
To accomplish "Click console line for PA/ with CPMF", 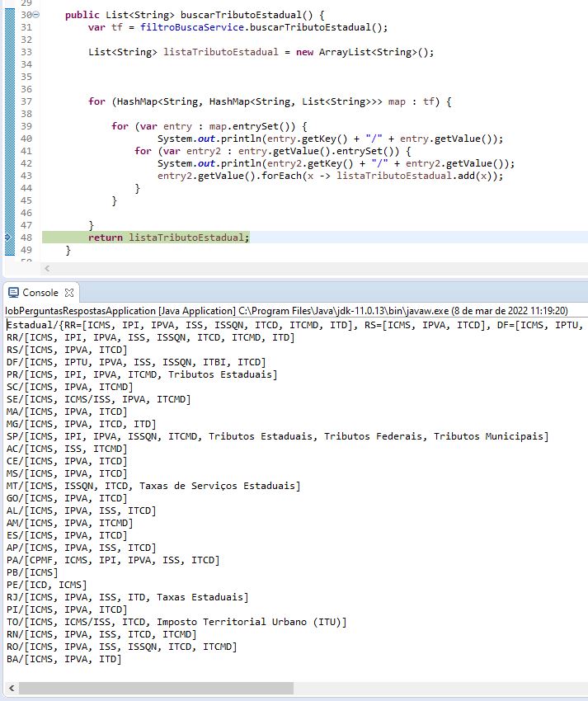I will tap(113, 560).
